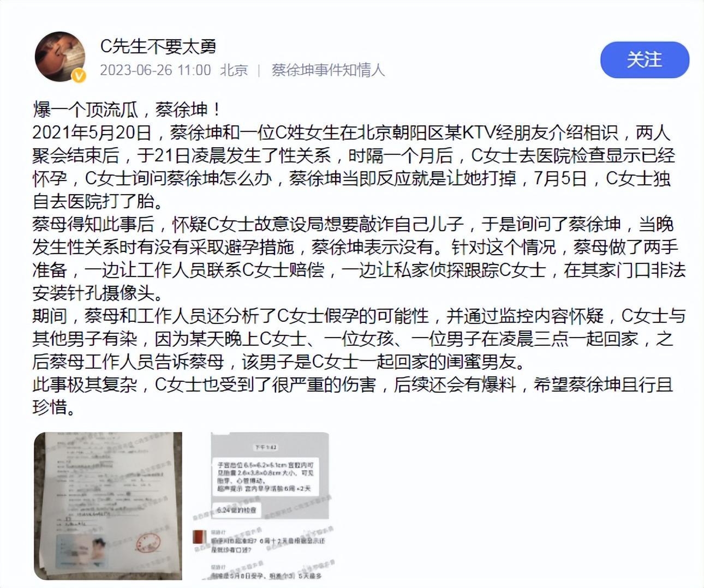Screen dimensions: 704x588
Task: Click the 蔡徐坤事件知情人 verification description
Action: tap(328, 70)
